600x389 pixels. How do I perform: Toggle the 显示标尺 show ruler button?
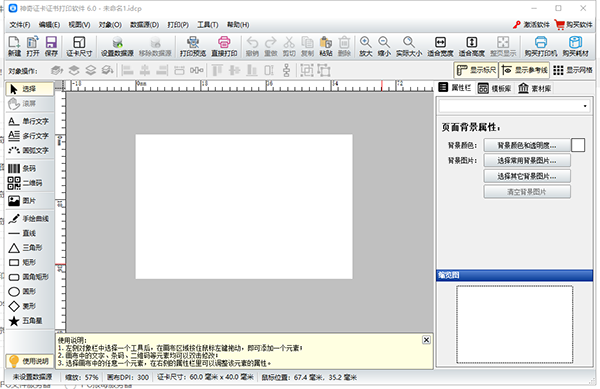pos(476,70)
